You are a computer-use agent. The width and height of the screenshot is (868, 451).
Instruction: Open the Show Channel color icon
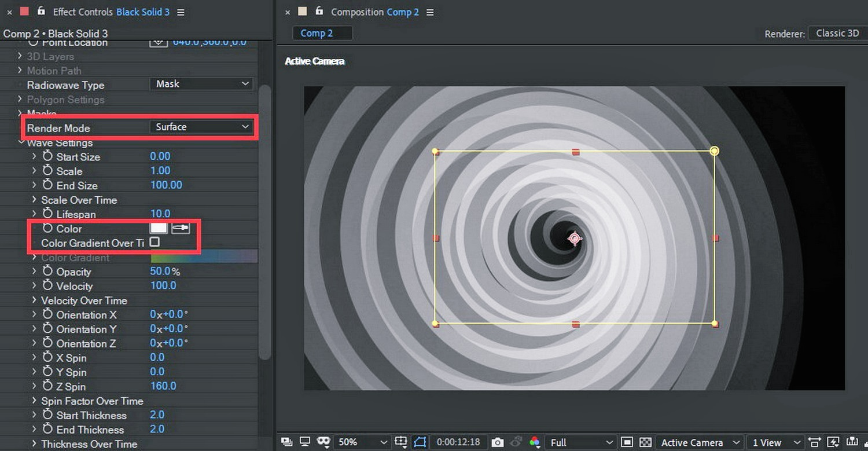pos(535,442)
